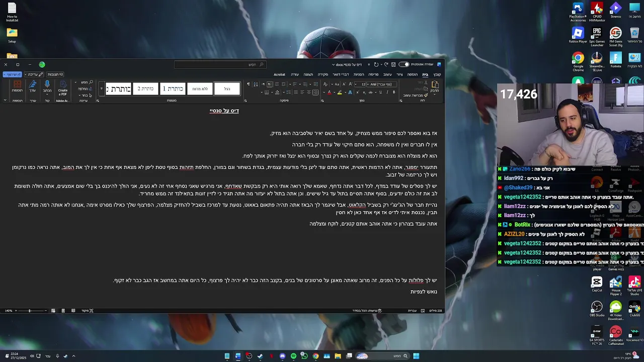Click the line spacing icon
Screen dimensions: 644x362
pyautogui.click(x=289, y=93)
